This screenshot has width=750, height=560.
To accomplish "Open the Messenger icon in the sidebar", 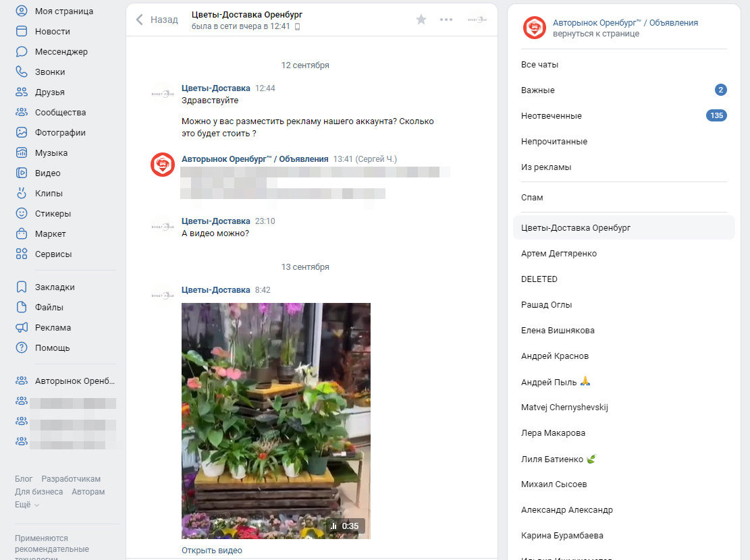I will (22, 52).
